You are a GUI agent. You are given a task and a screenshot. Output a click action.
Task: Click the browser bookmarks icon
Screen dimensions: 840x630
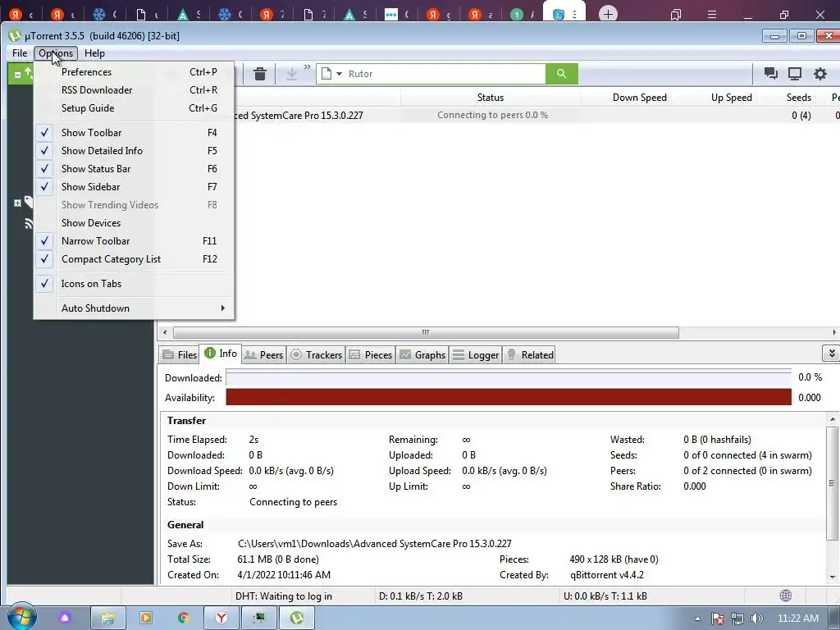point(676,15)
